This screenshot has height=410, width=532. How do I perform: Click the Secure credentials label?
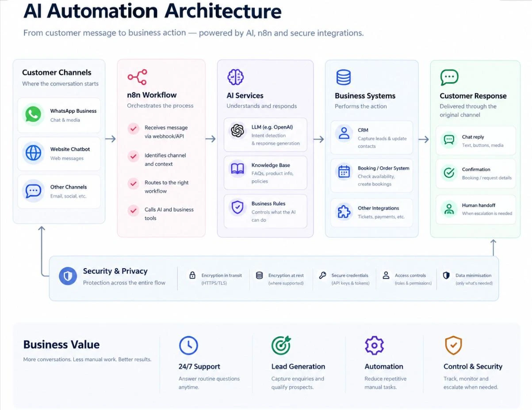350,275
